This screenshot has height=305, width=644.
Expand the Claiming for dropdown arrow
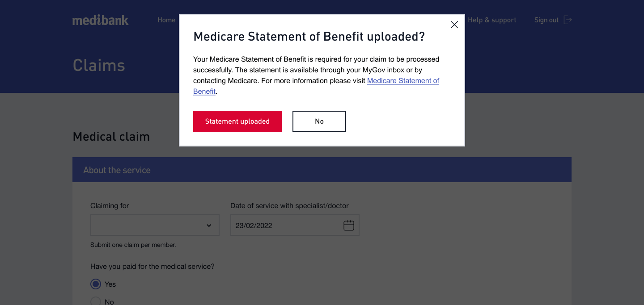pos(209,226)
